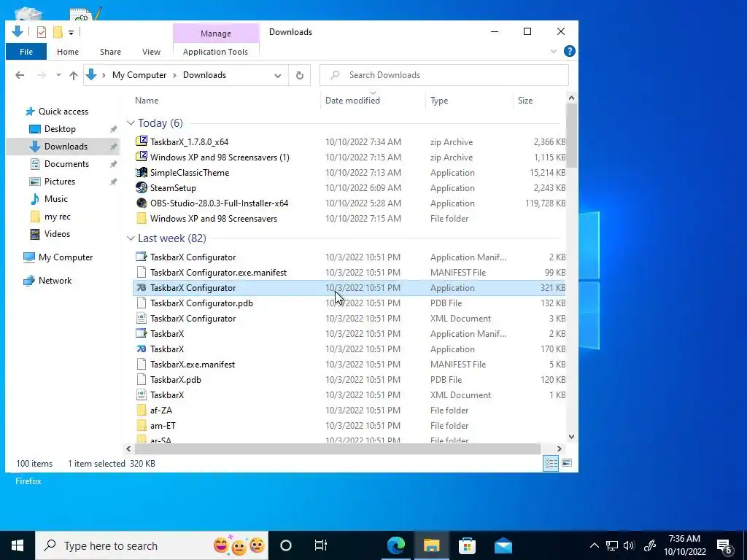
Task: Collapse the Today (6) group
Action: coord(131,122)
